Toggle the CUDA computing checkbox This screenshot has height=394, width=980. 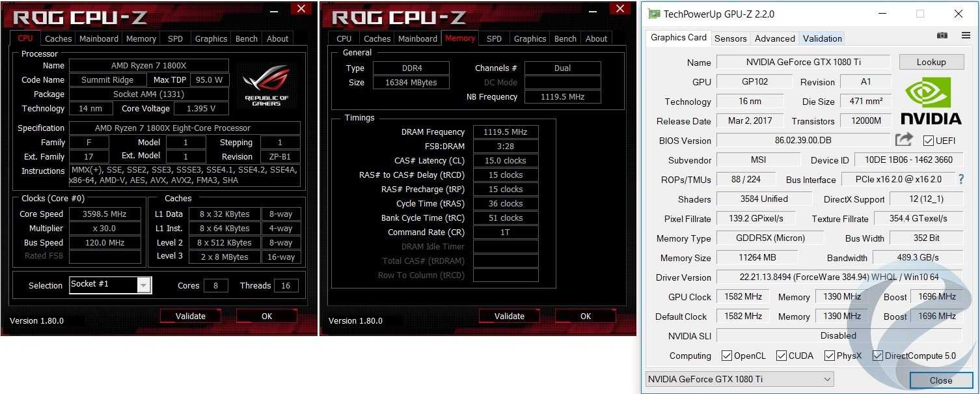point(782,356)
